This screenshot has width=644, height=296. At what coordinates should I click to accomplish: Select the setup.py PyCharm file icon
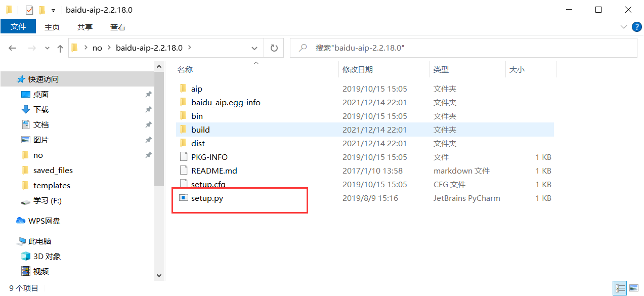[x=183, y=198]
